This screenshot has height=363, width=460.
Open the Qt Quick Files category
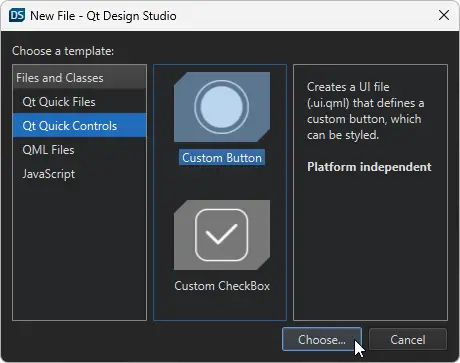(x=79, y=102)
